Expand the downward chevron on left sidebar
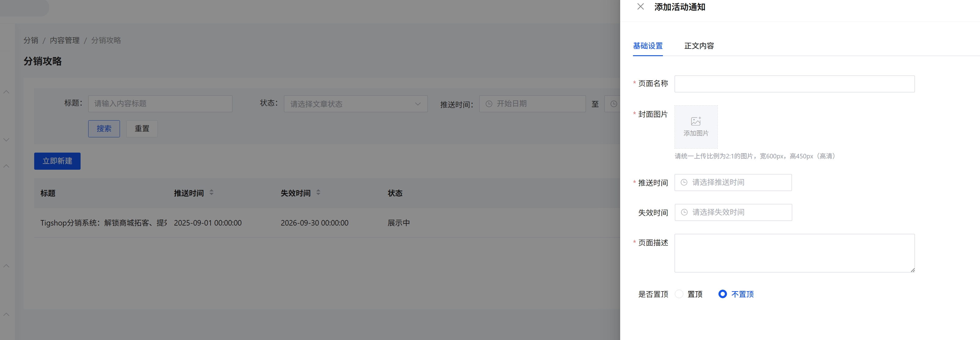980x340 pixels. [6, 139]
